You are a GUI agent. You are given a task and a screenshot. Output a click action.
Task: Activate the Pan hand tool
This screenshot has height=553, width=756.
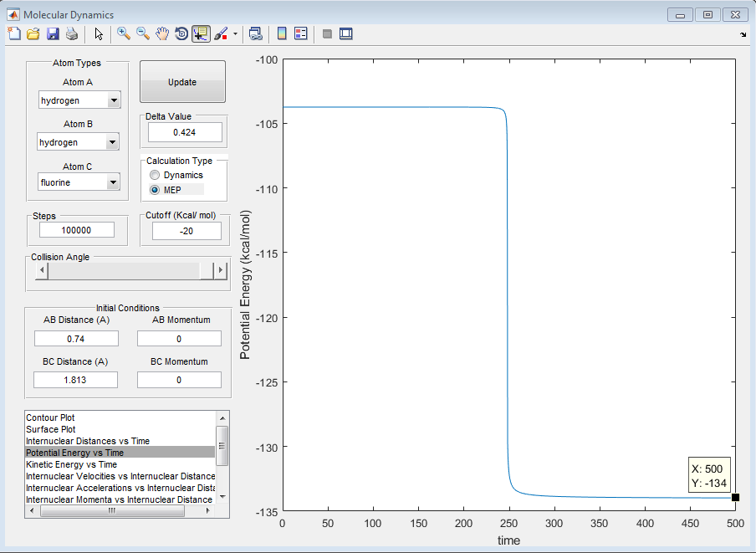tap(162, 33)
